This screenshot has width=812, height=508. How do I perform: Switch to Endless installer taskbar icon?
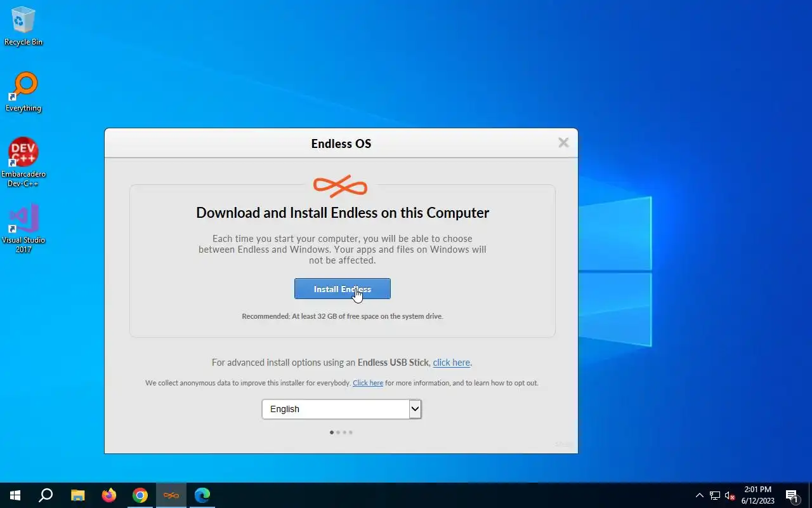[x=171, y=495]
